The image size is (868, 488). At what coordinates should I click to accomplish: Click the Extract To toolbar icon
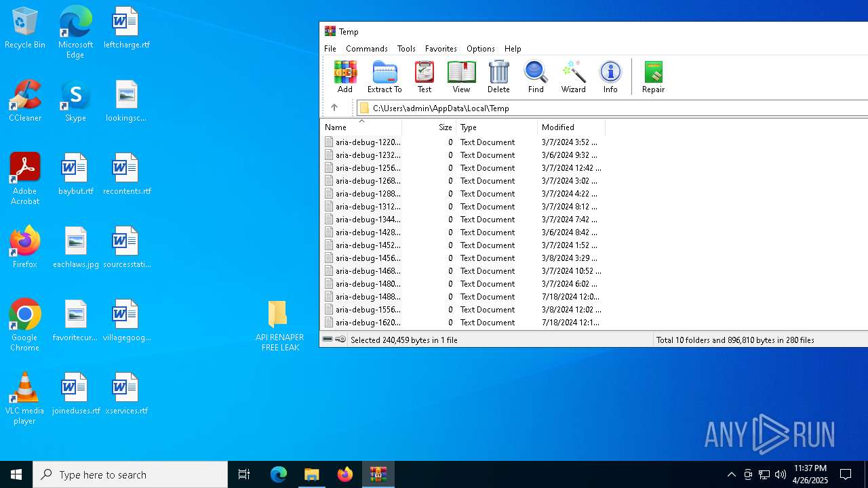384,77
